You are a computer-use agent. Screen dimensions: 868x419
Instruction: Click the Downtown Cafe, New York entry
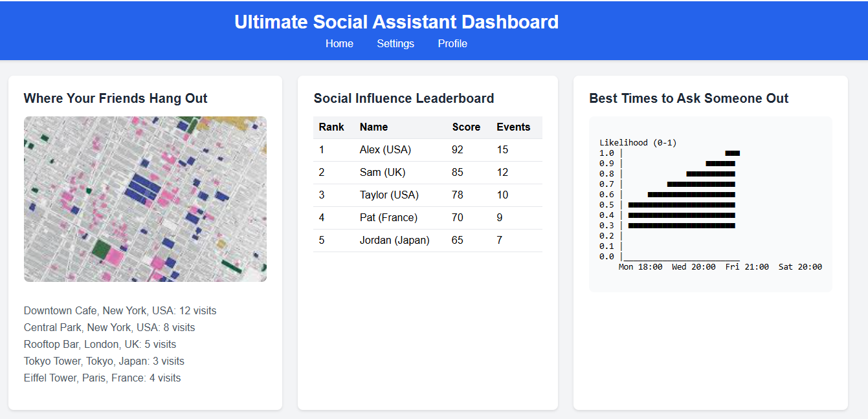[120, 310]
